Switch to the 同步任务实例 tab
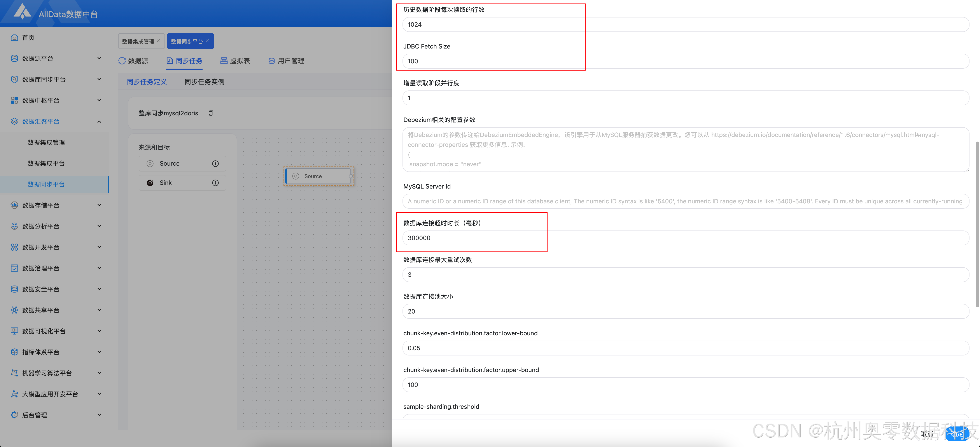980x447 pixels. click(x=204, y=82)
